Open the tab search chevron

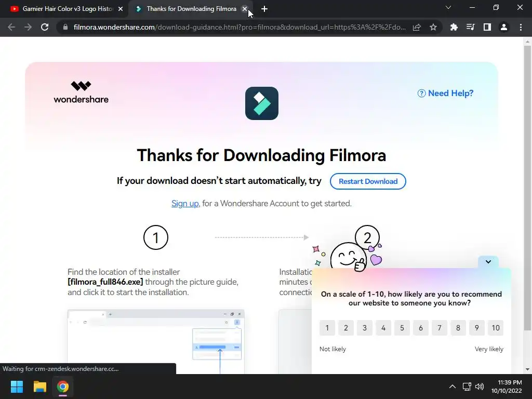[448, 7]
